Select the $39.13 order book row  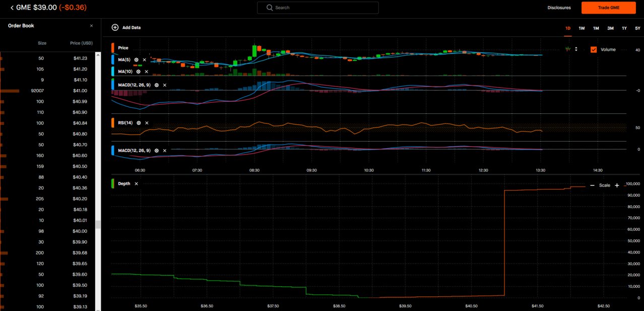coord(47,306)
